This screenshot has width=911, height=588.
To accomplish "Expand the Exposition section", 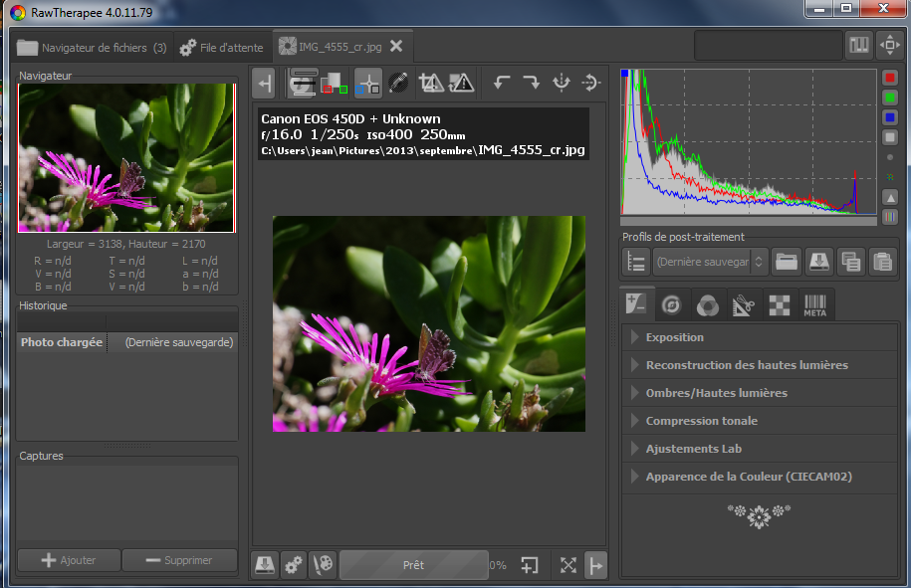I will click(760, 337).
